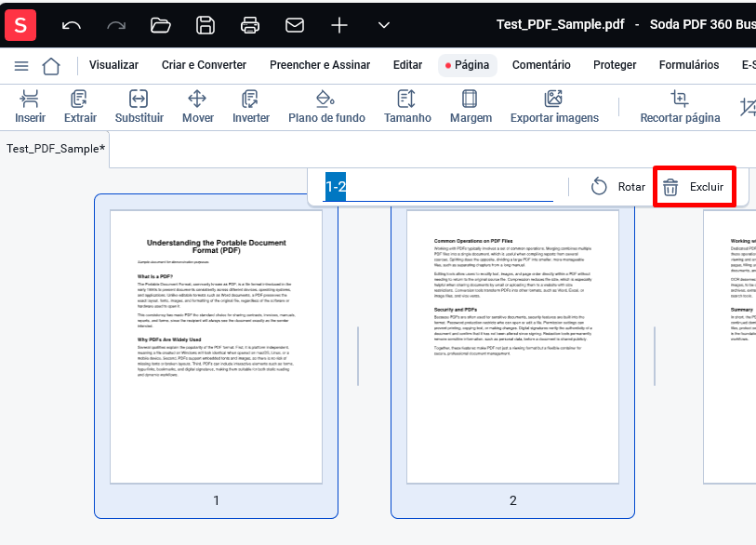Click Exportar imagens tool
The height and width of the screenshot is (545, 756).
pyautogui.click(x=554, y=107)
